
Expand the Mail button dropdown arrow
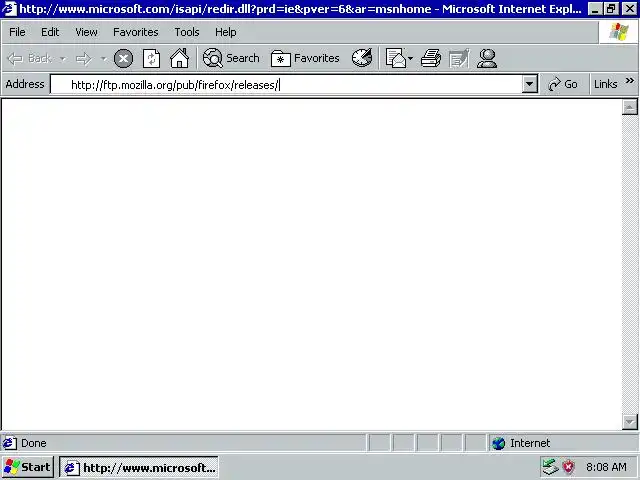click(x=411, y=58)
